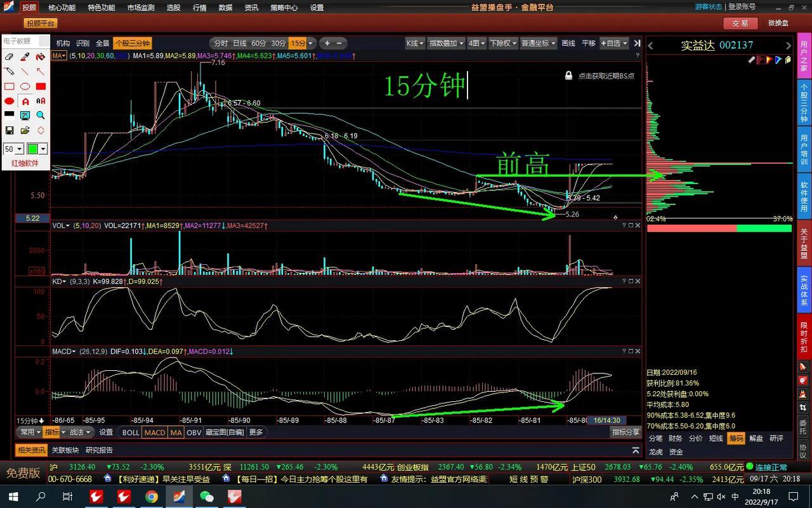Open the green color swatch picker
Viewport: 812px width, 508px height.
[37, 149]
